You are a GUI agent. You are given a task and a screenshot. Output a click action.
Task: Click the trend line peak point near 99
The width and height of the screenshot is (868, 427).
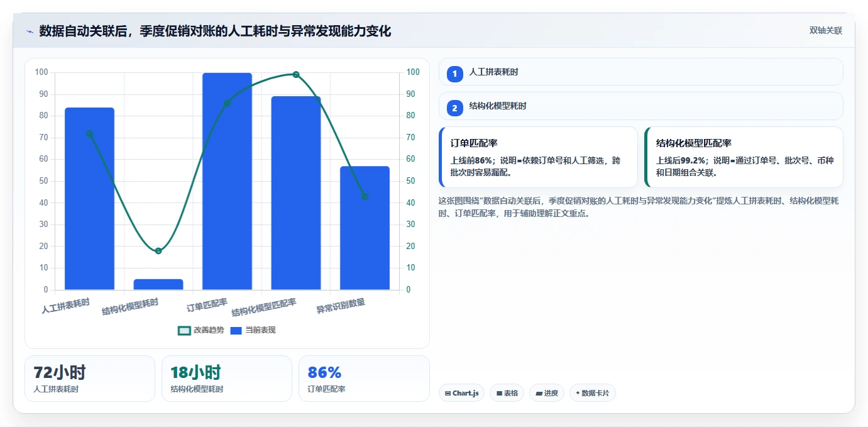click(296, 74)
